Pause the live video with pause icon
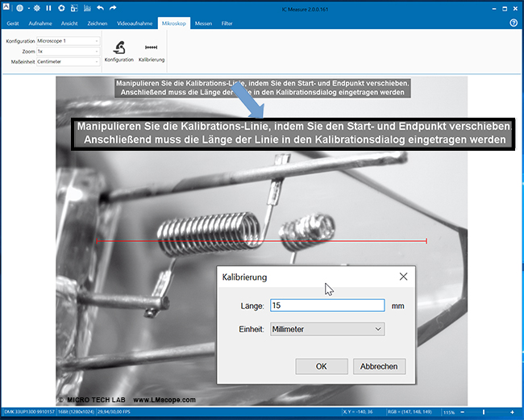This screenshot has height=420, width=524. point(48,8)
